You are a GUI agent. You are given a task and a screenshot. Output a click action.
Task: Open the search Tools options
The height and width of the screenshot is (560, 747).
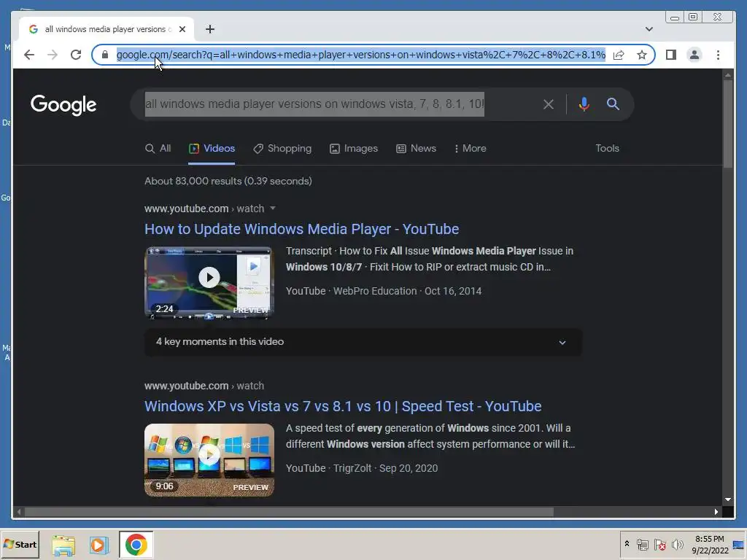tap(607, 149)
